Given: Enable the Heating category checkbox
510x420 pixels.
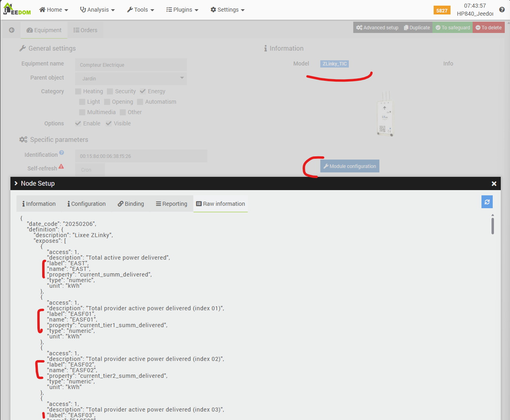Looking at the screenshot, I should 78,92.
